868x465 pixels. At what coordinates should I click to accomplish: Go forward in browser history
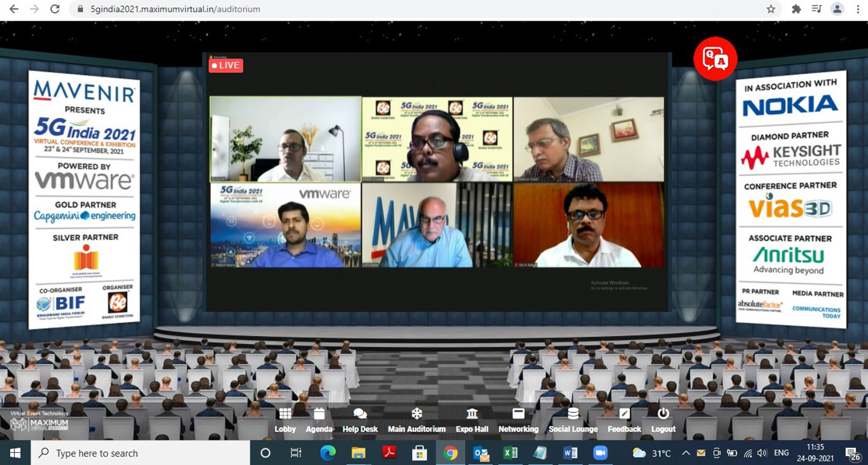coord(34,9)
